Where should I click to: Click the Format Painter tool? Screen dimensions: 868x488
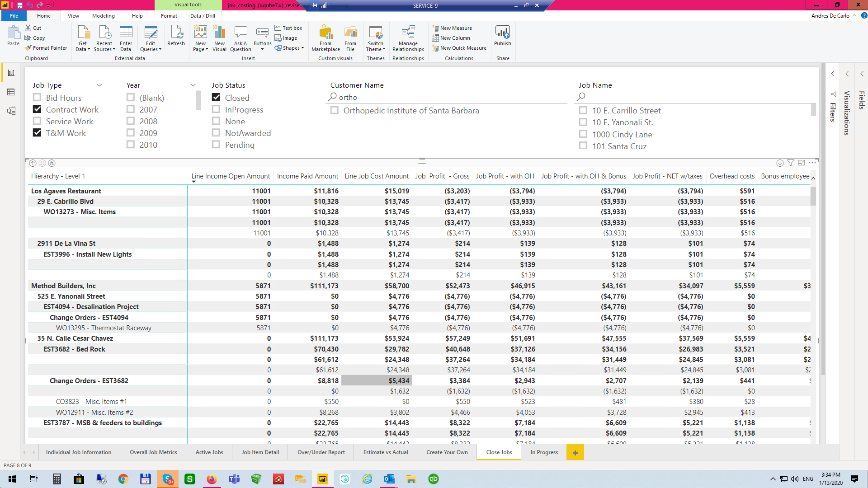coord(46,48)
